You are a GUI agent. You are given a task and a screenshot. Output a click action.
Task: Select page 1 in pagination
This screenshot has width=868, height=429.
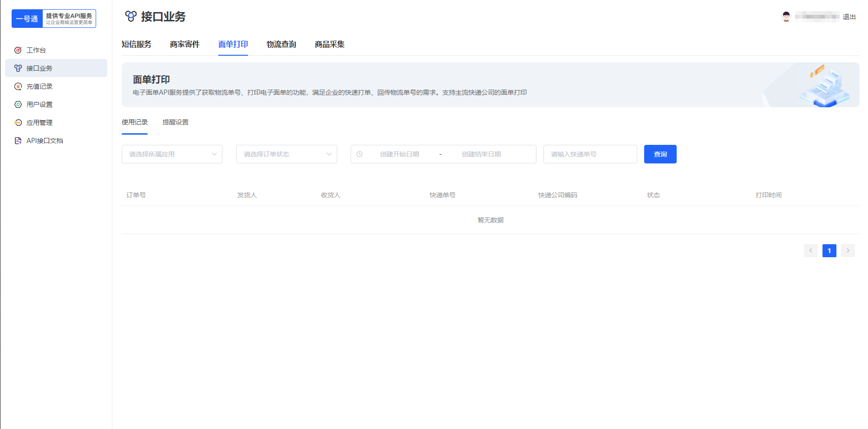[x=829, y=251]
